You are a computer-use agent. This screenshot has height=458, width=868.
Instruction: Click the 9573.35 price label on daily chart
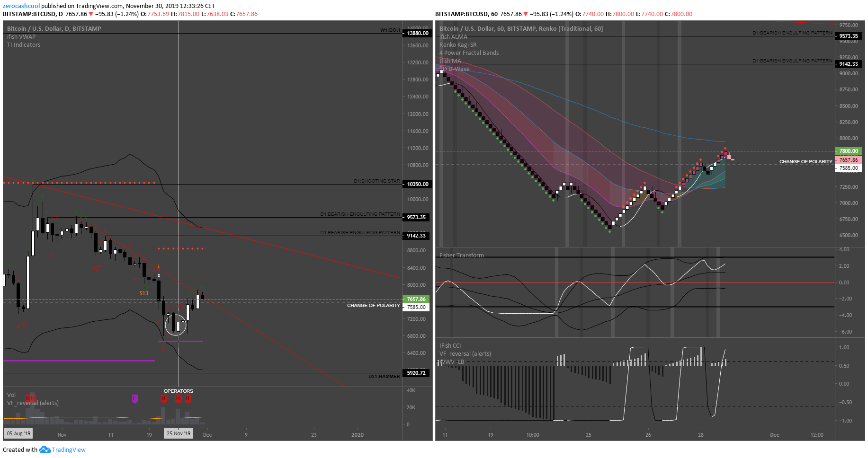[416, 217]
